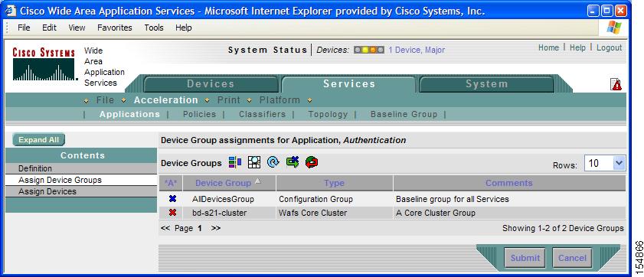Image resolution: width=644 pixels, height=277 pixels.
Task: Sort by the Device Group column header
Action: click(223, 183)
